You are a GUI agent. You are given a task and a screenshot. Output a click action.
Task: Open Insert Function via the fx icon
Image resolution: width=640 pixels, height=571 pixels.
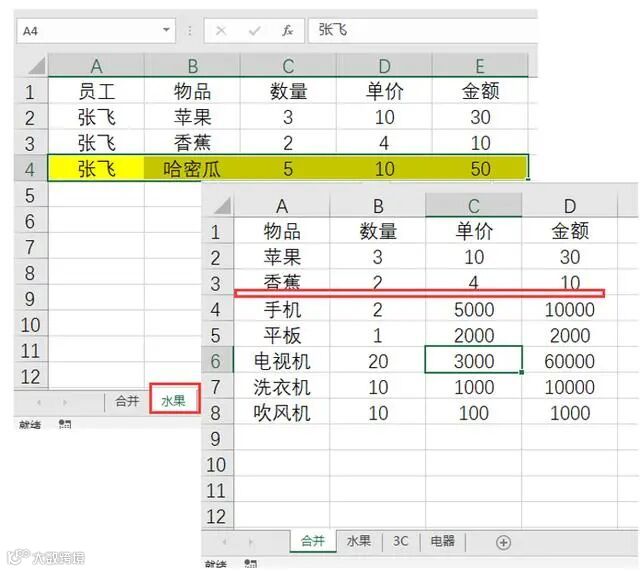pyautogui.click(x=287, y=31)
